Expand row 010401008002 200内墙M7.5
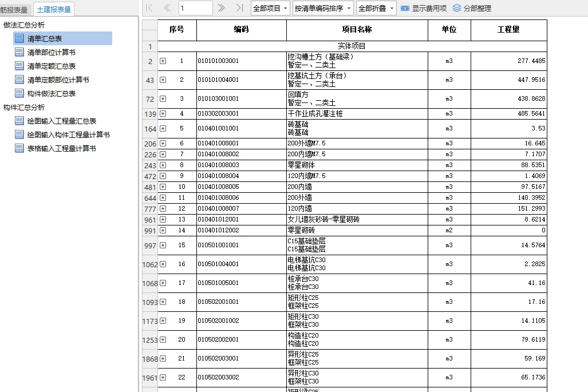Viewport: 588px width, 392px height. click(x=163, y=154)
